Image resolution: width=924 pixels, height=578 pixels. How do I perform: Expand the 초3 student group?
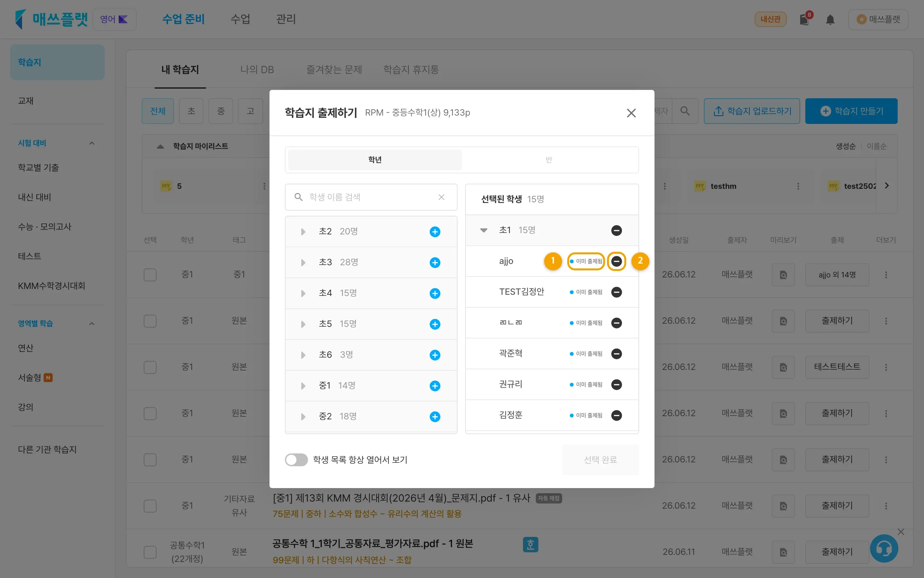[x=303, y=263]
